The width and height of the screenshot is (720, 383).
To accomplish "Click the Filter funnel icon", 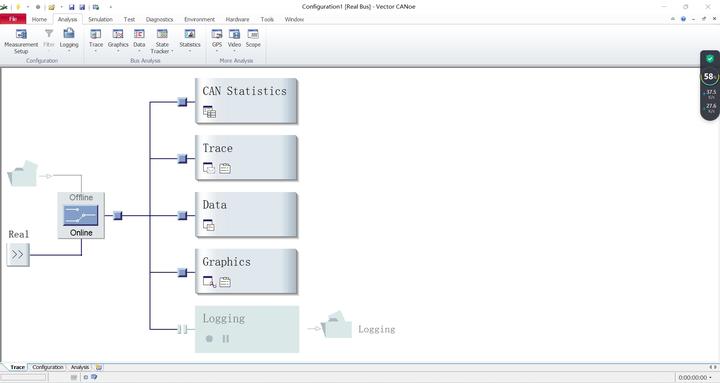I will click(49, 34).
